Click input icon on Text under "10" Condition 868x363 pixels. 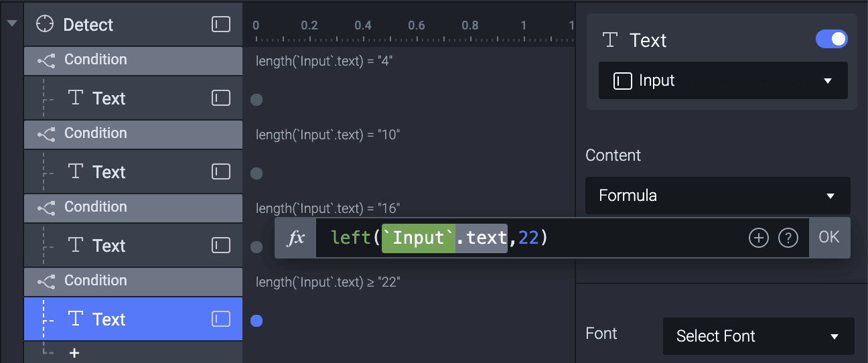221,172
